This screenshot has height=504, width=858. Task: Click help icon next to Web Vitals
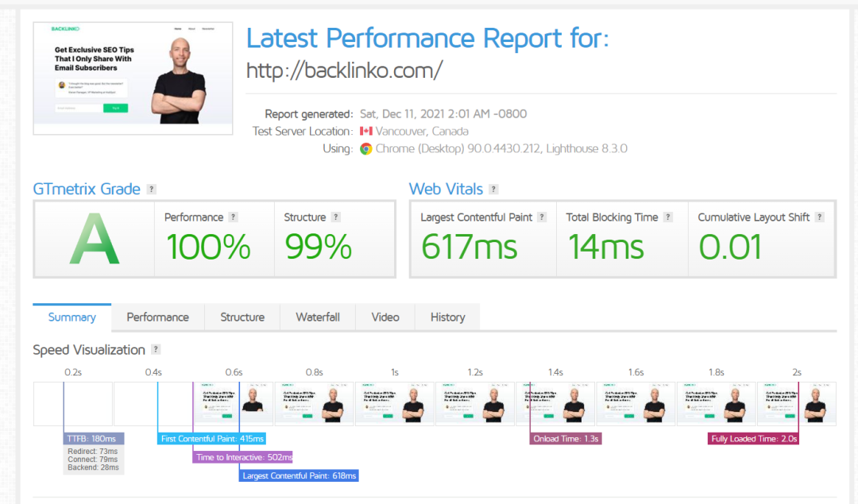coord(493,190)
